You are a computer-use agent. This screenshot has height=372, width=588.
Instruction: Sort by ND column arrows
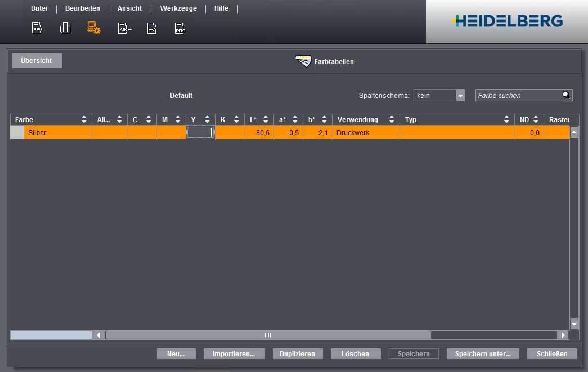coord(536,120)
